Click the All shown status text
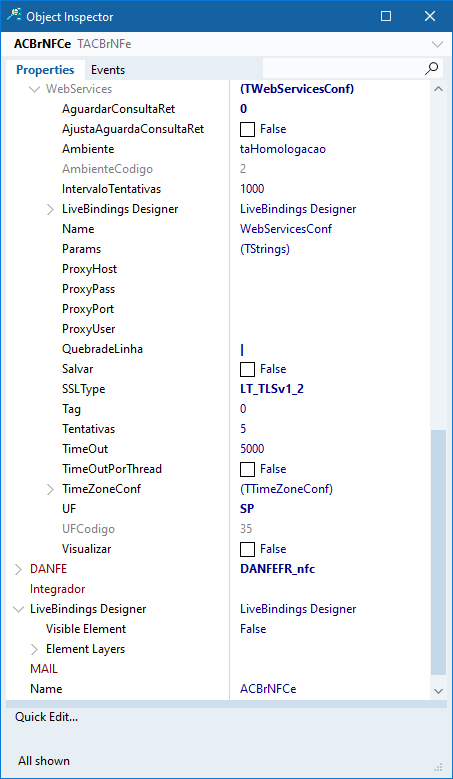Viewport: 453px width, 779px height. [44, 761]
